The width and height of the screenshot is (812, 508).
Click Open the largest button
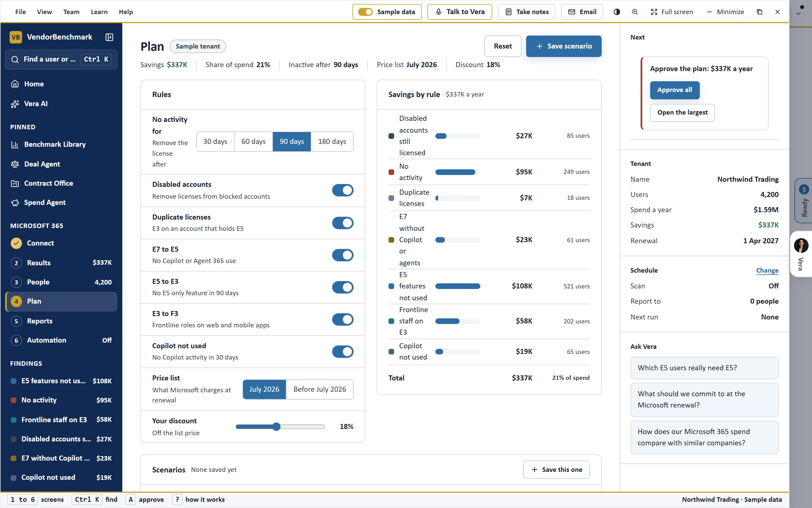[682, 113]
